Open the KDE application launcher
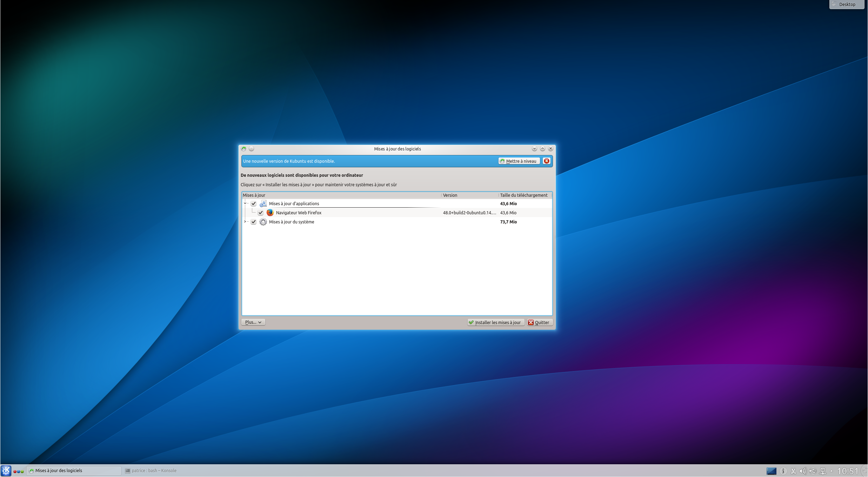 coord(6,470)
